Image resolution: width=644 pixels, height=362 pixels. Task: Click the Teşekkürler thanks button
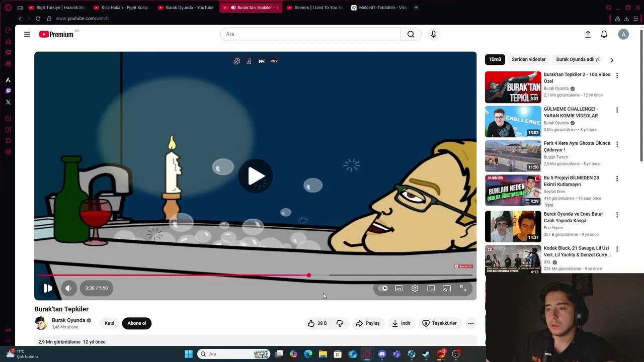pos(439,323)
